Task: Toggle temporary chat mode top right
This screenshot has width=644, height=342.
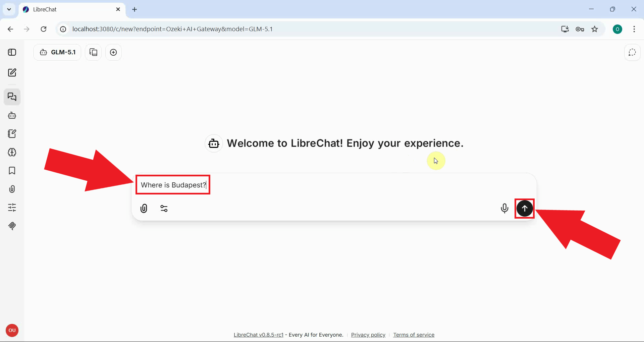Action: [x=632, y=52]
